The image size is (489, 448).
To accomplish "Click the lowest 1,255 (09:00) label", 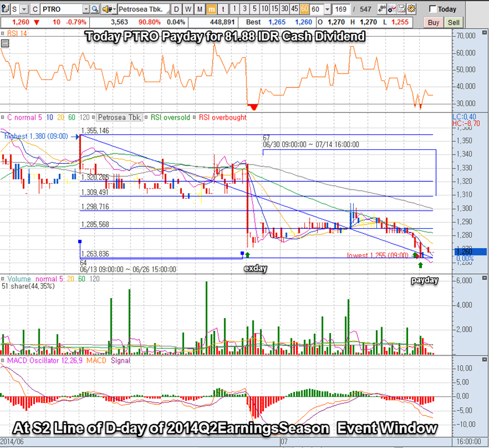I will pyautogui.click(x=377, y=256).
